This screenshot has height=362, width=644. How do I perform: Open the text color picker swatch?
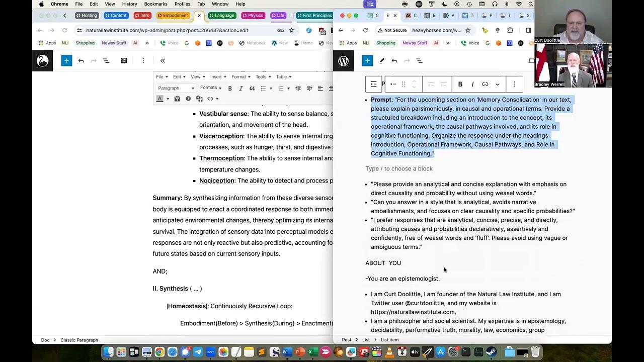tap(159, 99)
